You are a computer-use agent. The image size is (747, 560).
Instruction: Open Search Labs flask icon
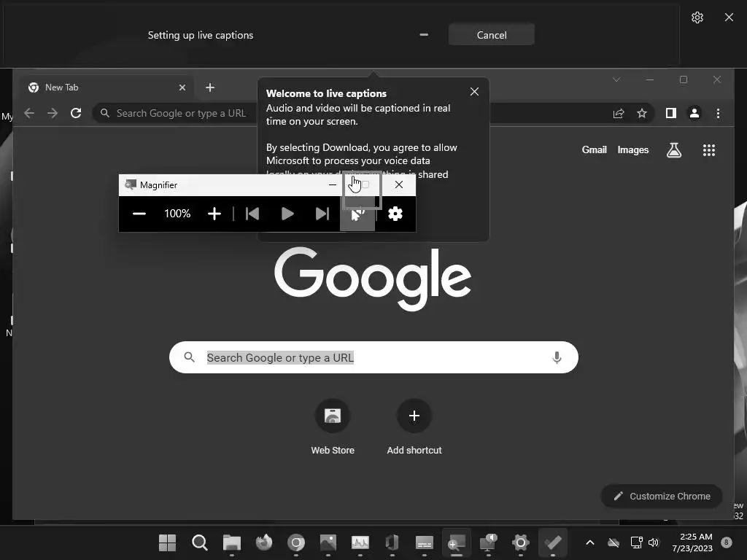(673, 150)
